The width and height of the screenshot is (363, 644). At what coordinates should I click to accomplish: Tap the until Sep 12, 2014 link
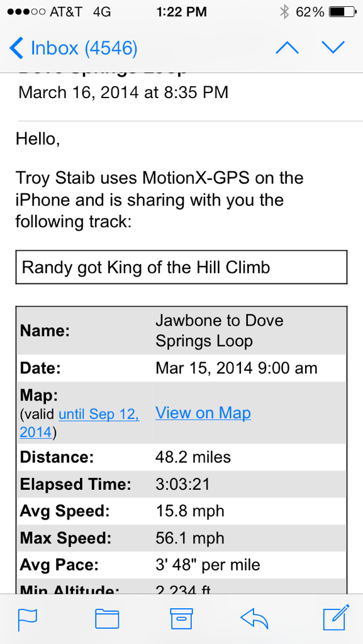pos(79,423)
